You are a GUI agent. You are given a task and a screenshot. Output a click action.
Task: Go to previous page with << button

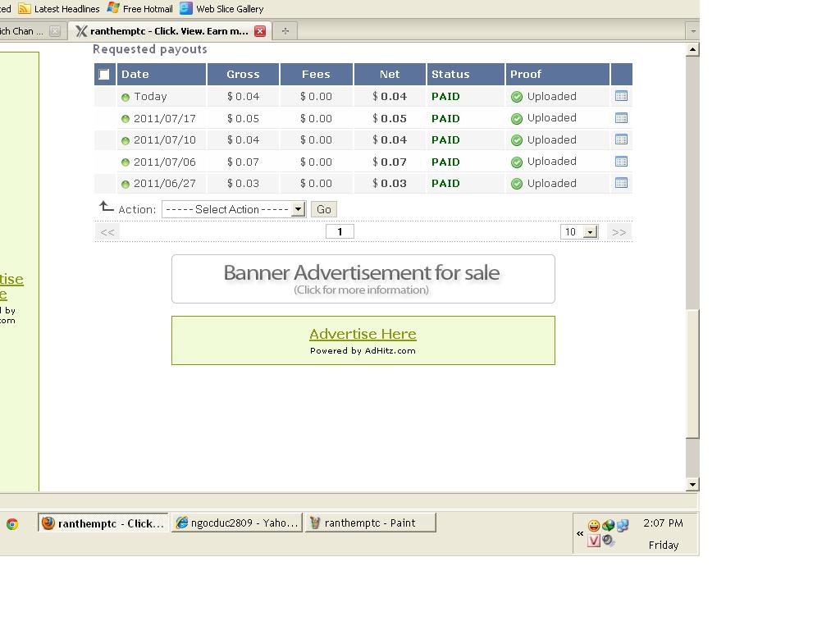(x=107, y=232)
